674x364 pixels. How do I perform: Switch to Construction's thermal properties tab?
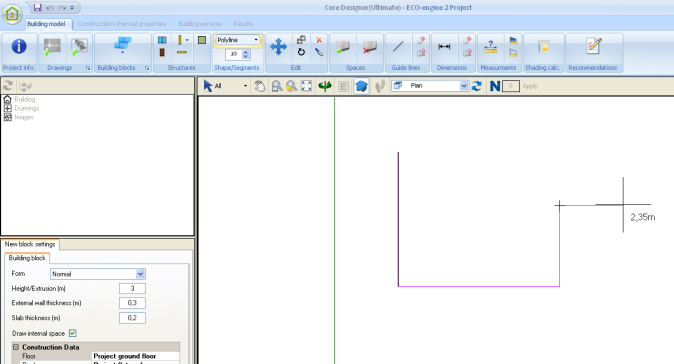122,24
